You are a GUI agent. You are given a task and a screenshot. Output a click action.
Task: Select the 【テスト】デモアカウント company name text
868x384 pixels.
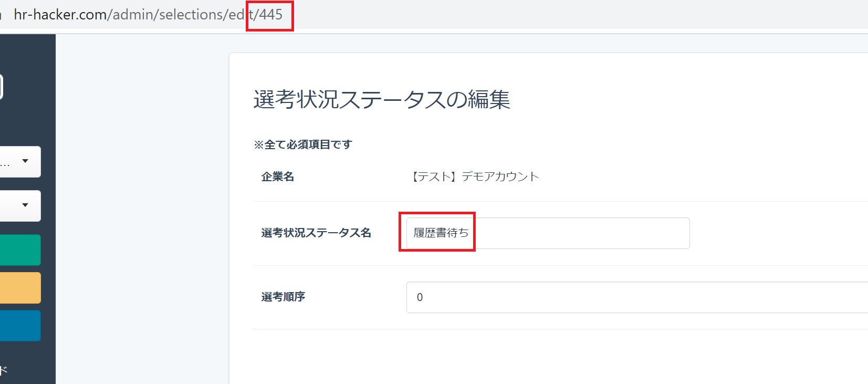474,177
